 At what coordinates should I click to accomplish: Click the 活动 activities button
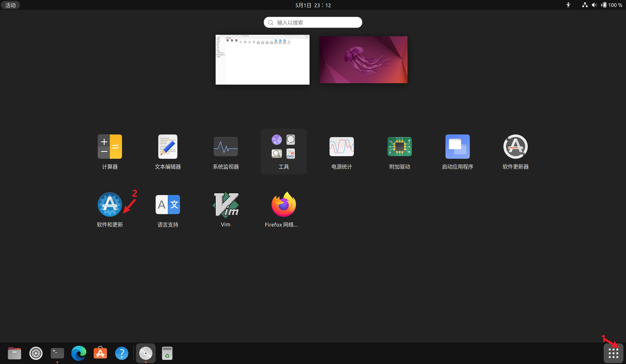[10, 5]
